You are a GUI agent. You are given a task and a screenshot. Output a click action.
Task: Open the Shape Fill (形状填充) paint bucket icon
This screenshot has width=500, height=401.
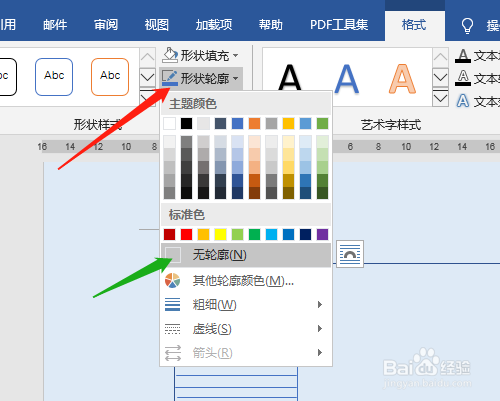point(170,55)
